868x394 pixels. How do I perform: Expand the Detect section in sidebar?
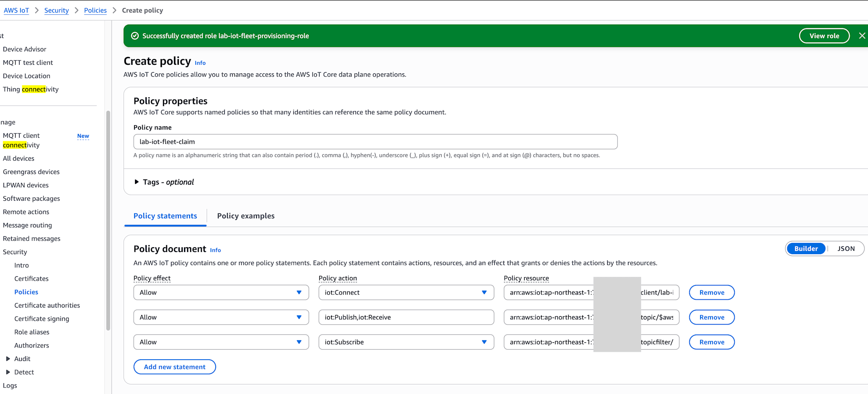click(x=8, y=372)
